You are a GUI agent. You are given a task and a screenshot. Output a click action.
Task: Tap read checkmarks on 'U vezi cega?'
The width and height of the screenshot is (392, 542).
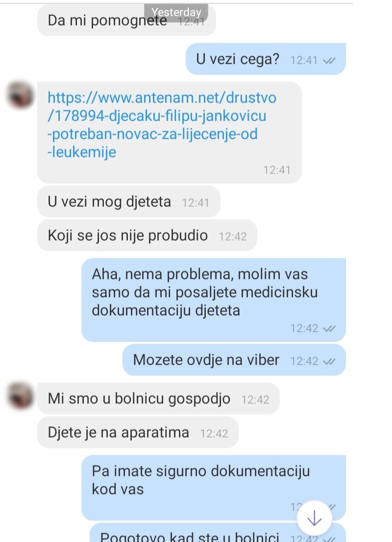tap(329, 61)
